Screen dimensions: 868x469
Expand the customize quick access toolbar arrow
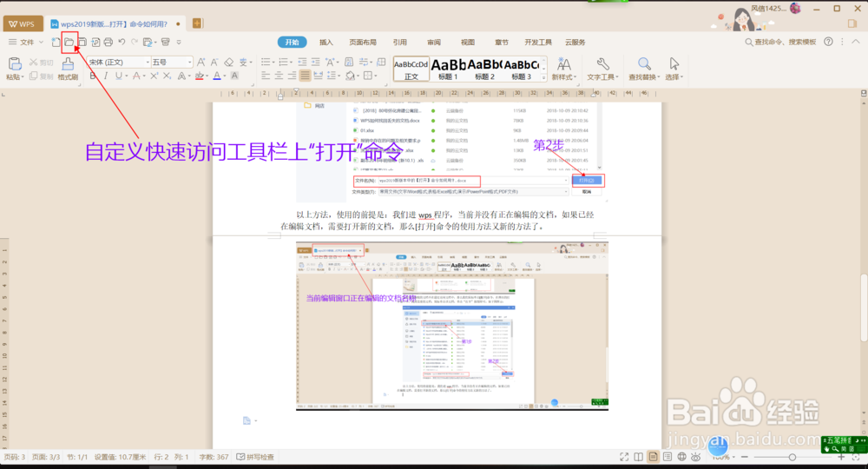[x=179, y=42]
